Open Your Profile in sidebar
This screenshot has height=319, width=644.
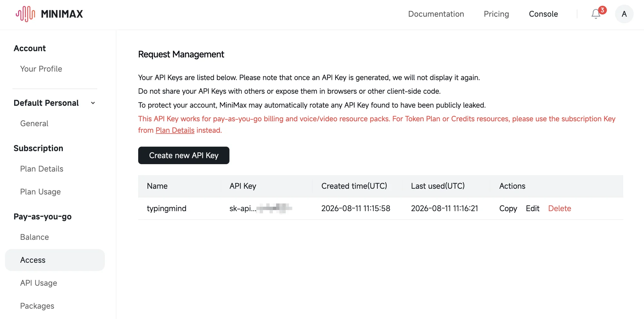[41, 69]
